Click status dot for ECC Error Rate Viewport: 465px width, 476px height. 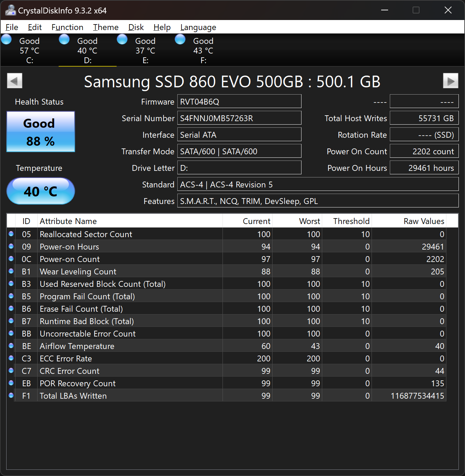point(11,358)
